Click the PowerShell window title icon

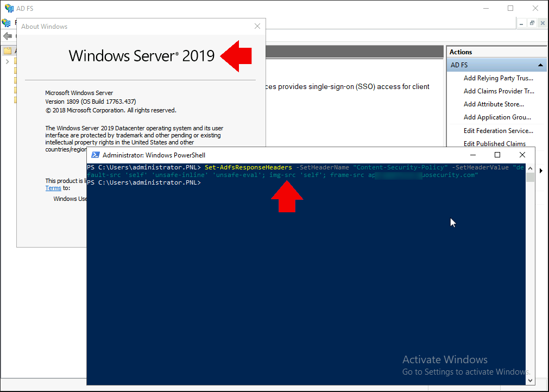click(x=95, y=155)
